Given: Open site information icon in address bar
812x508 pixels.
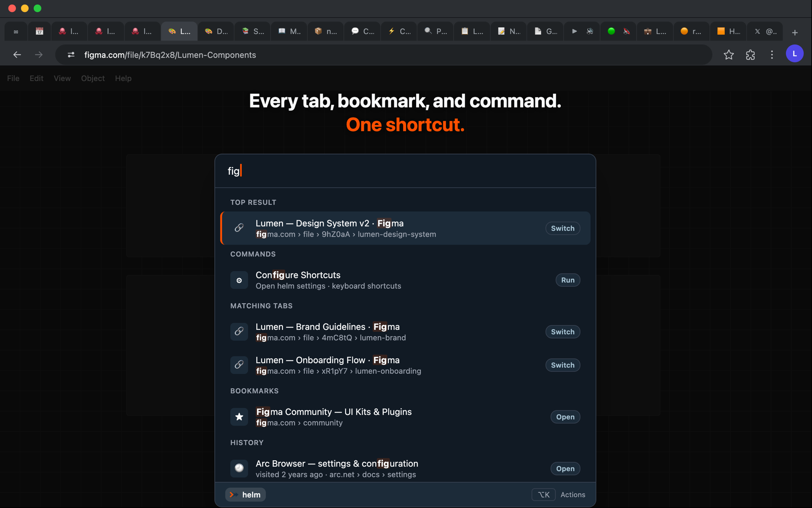Looking at the screenshot, I should pyautogui.click(x=71, y=55).
